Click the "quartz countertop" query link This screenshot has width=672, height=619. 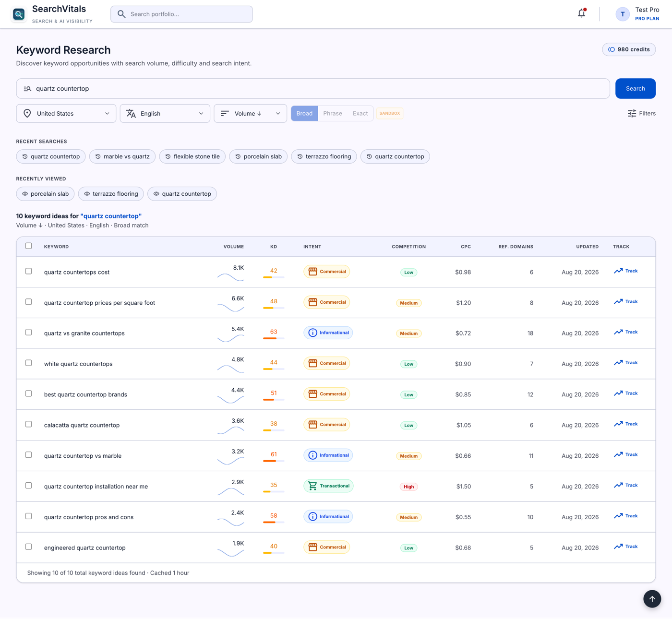coord(111,216)
